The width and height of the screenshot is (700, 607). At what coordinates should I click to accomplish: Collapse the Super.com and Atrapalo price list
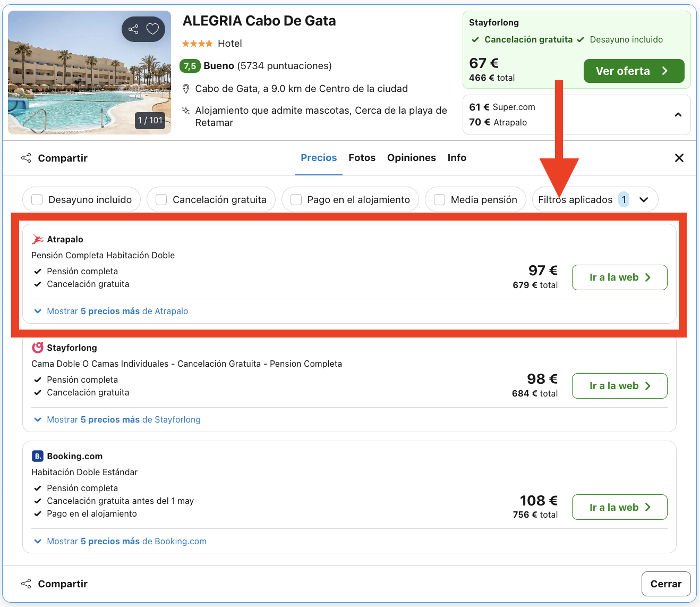coord(678,115)
